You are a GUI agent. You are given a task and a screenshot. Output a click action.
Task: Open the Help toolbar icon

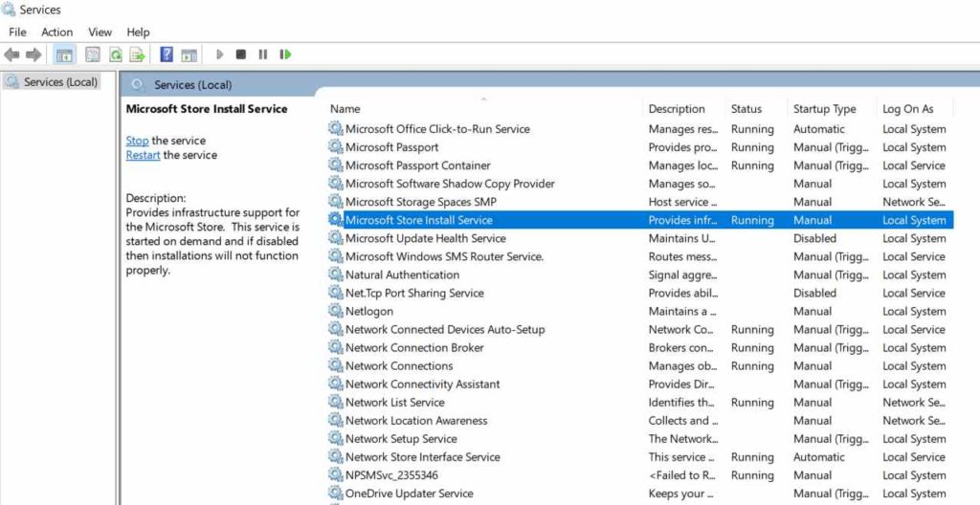coord(167,55)
